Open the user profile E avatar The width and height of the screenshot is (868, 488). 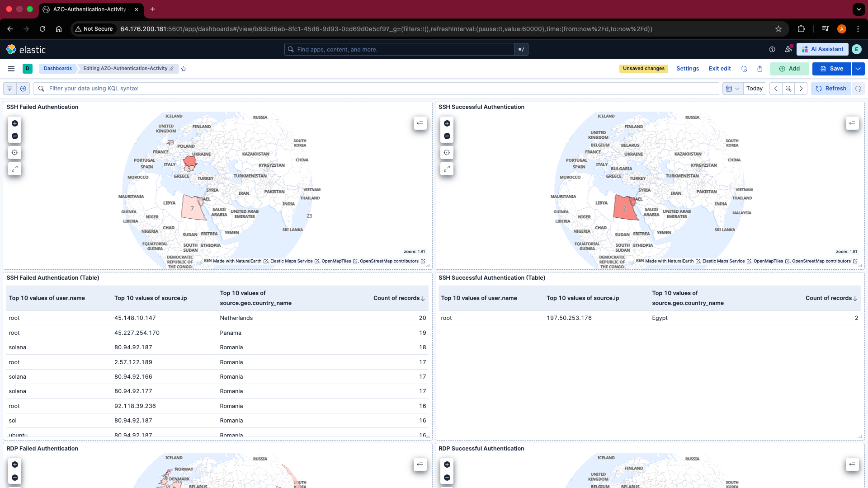coord(857,49)
